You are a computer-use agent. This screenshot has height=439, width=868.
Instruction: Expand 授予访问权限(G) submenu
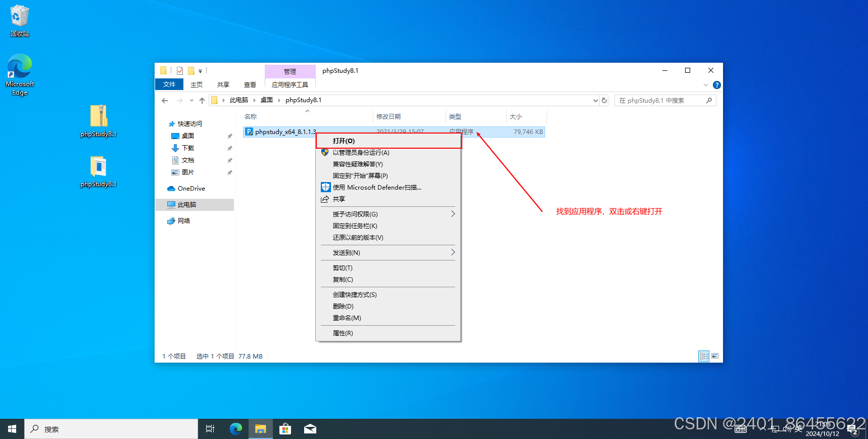tap(389, 214)
